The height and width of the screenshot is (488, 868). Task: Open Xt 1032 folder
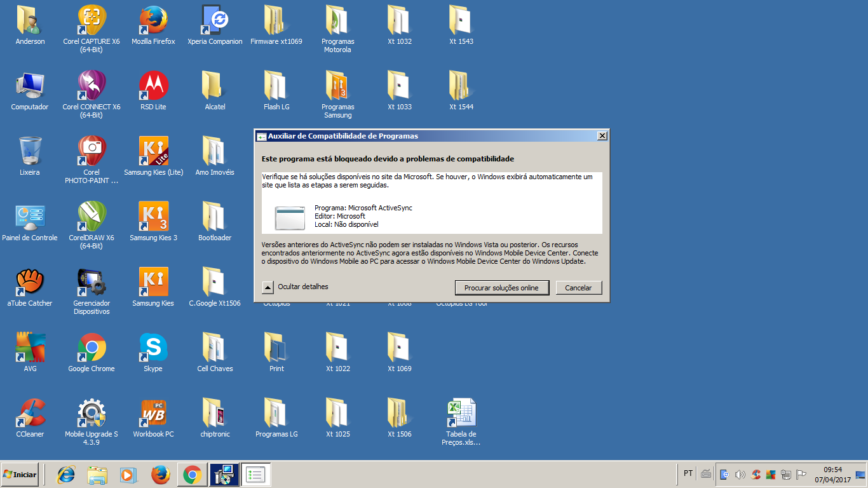tap(400, 25)
